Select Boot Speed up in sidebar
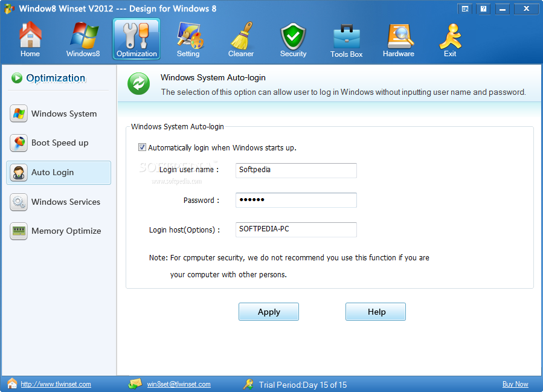 coord(59,143)
